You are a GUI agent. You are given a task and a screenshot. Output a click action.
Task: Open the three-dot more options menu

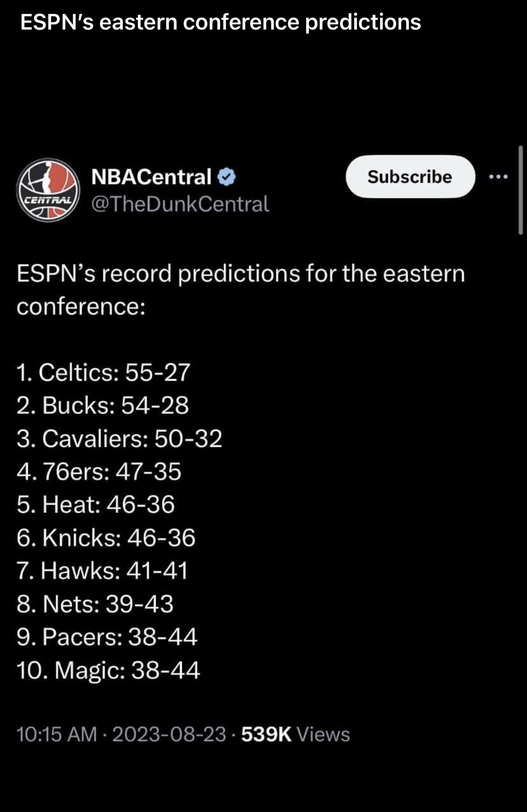click(498, 177)
